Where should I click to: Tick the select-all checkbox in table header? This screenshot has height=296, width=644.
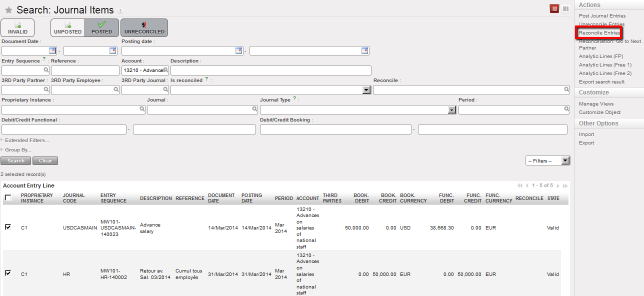point(8,198)
